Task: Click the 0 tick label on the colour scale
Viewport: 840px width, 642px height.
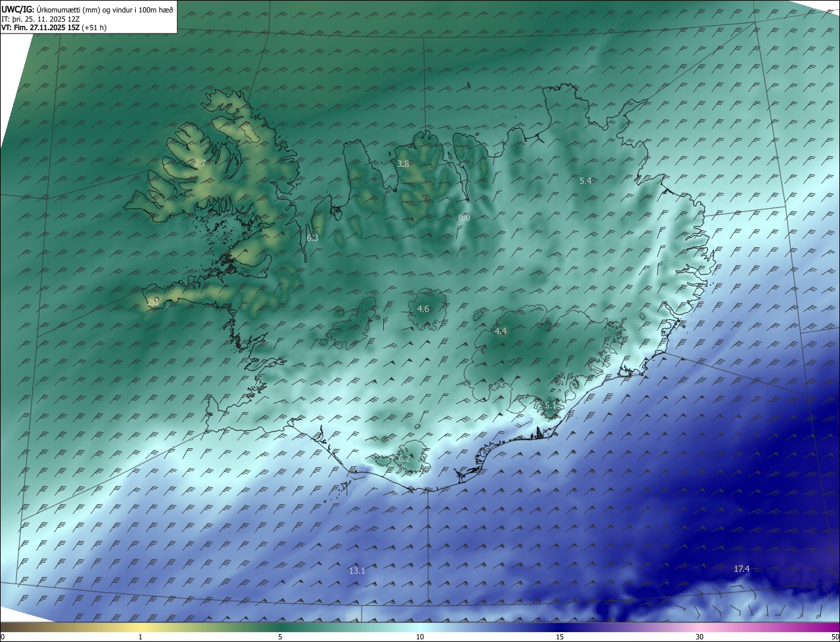Action: tap(2, 637)
